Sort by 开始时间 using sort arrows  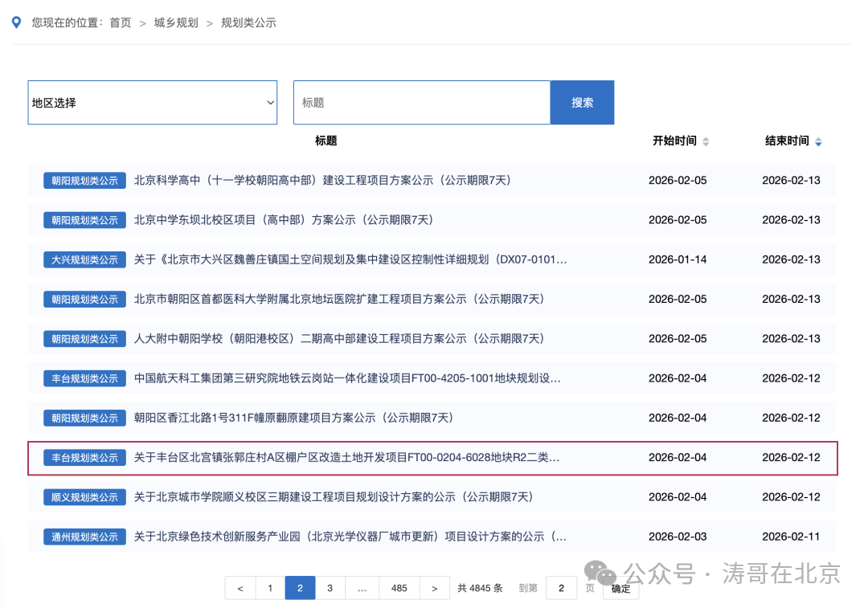[706, 141]
